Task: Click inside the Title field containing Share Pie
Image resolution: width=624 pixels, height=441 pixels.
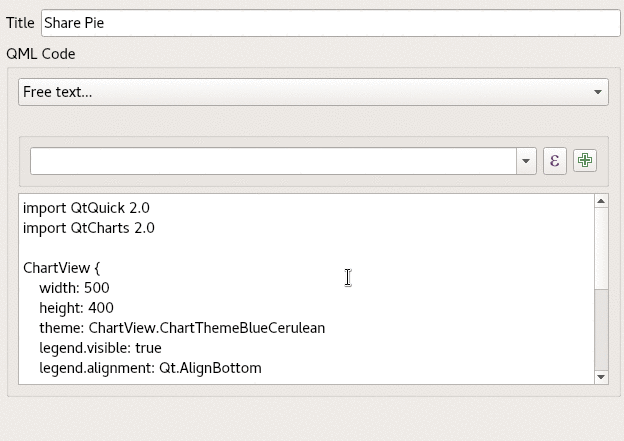Action: click(x=331, y=23)
